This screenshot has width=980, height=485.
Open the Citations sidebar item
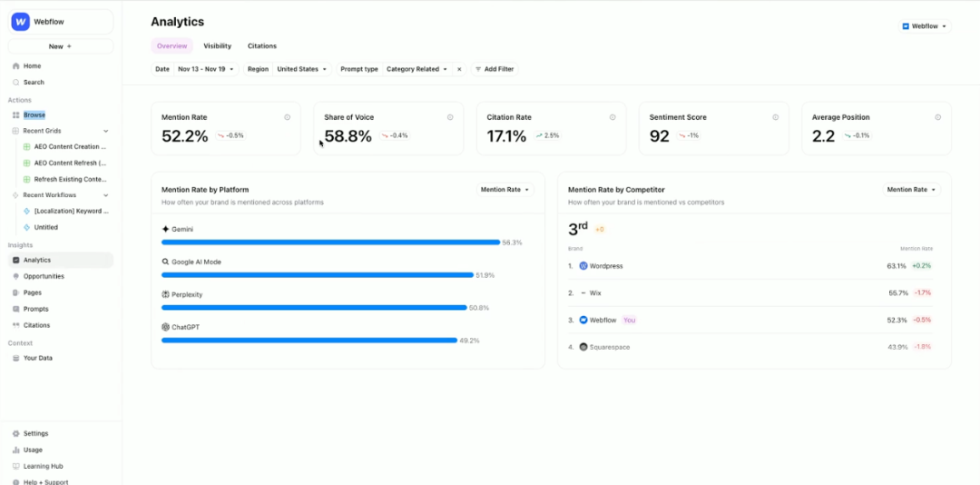[36, 325]
